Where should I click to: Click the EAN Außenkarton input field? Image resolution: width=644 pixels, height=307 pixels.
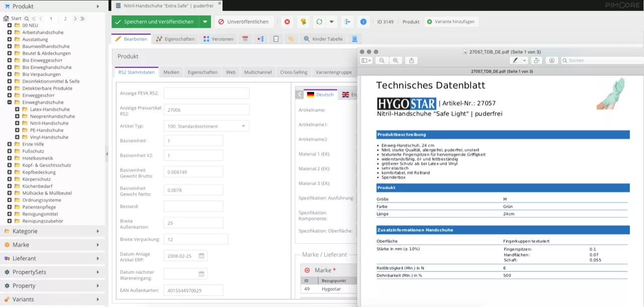[x=193, y=290]
